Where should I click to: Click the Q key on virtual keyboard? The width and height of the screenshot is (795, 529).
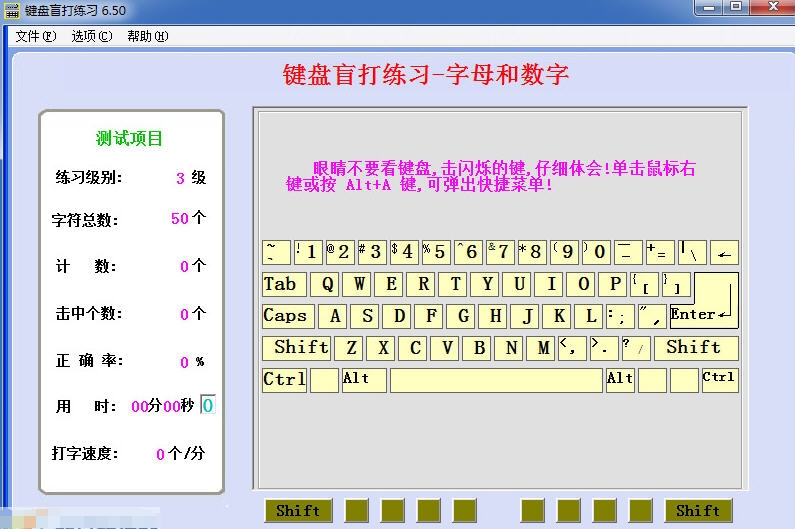coord(327,284)
